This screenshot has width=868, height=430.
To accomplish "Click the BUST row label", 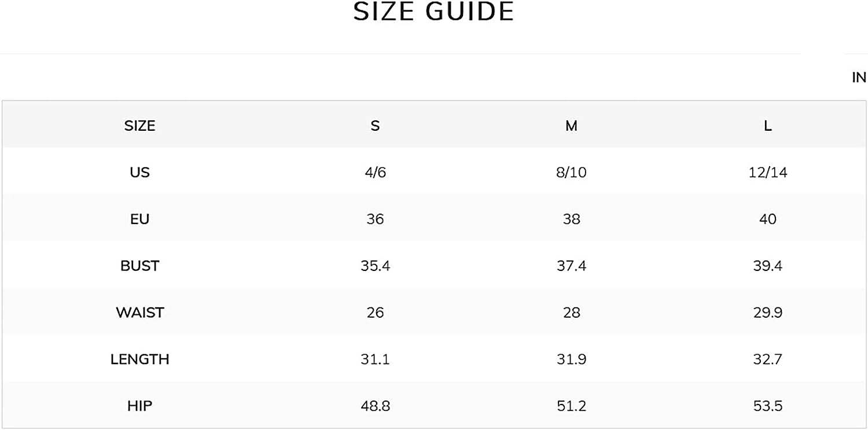I will pyautogui.click(x=139, y=266).
